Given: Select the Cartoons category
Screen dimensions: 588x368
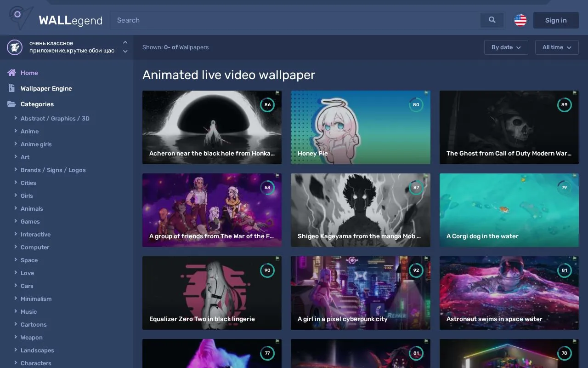Looking at the screenshot, I should 34,324.
